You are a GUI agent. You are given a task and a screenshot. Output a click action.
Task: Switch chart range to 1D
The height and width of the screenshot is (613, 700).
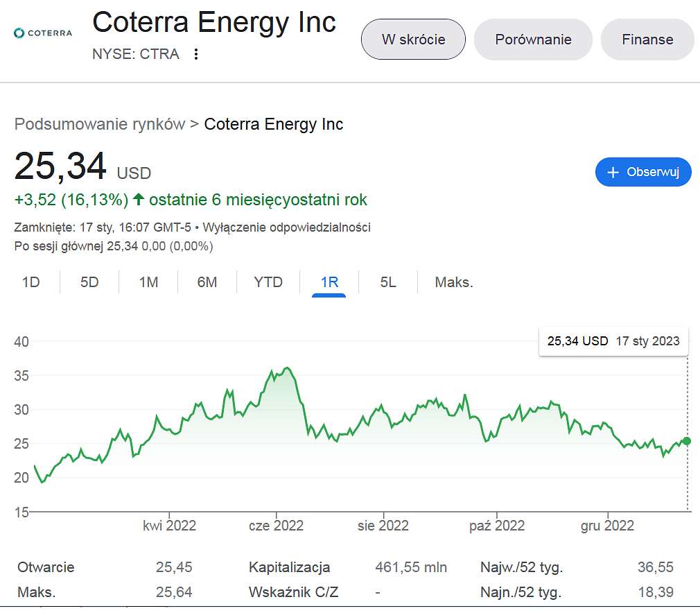tap(30, 282)
